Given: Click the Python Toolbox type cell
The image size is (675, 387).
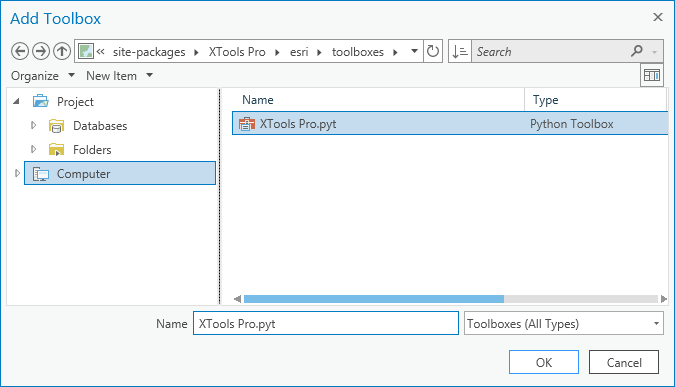Looking at the screenshot, I should pyautogui.click(x=571, y=124).
